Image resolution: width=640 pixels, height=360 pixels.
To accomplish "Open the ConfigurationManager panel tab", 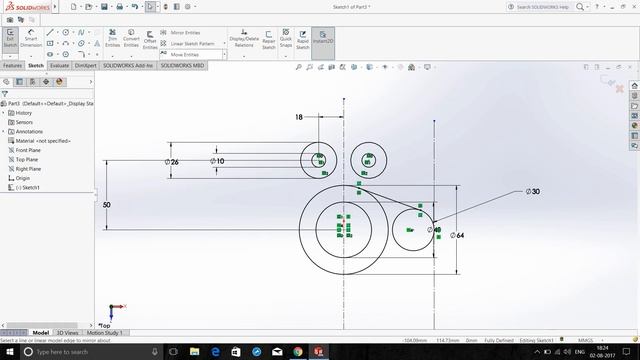I will [x=33, y=82].
